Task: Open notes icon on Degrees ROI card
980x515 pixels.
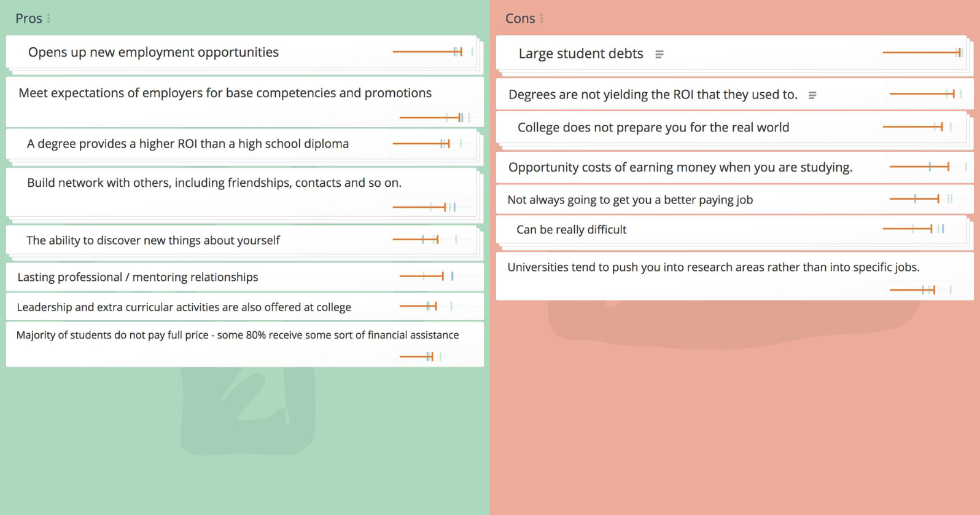Action: (x=812, y=95)
